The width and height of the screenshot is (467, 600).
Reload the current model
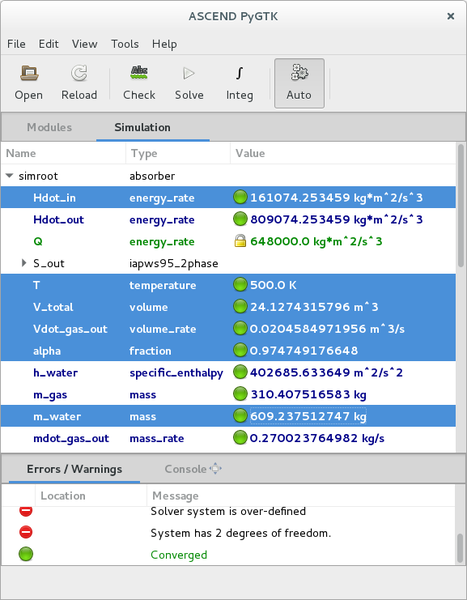coord(79,83)
